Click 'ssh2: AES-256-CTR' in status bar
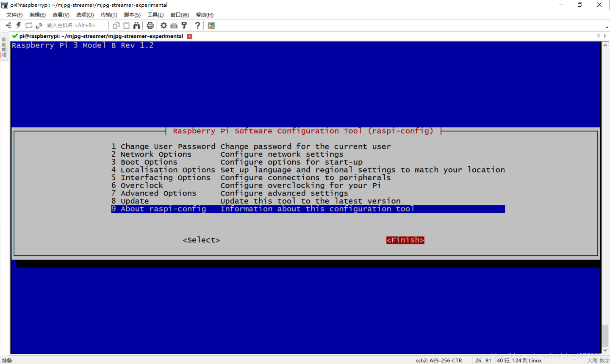 tap(439, 361)
